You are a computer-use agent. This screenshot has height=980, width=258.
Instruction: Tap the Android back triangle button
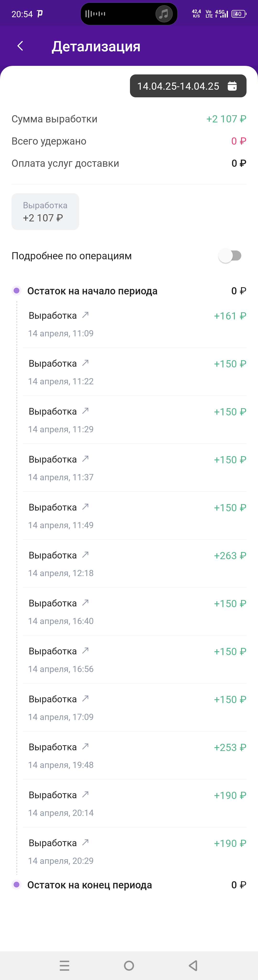[193, 965]
